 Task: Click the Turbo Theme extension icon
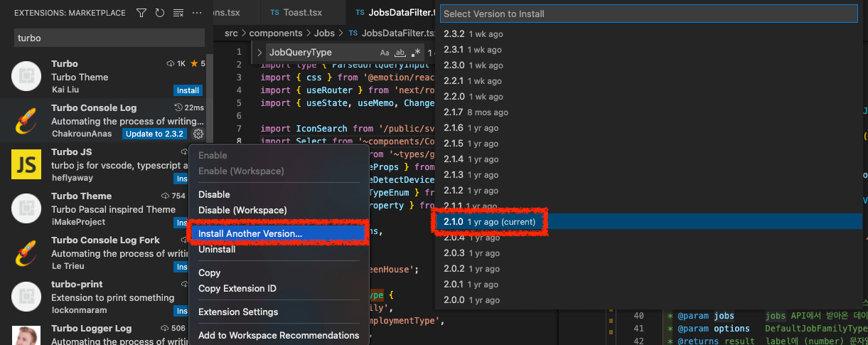26,208
